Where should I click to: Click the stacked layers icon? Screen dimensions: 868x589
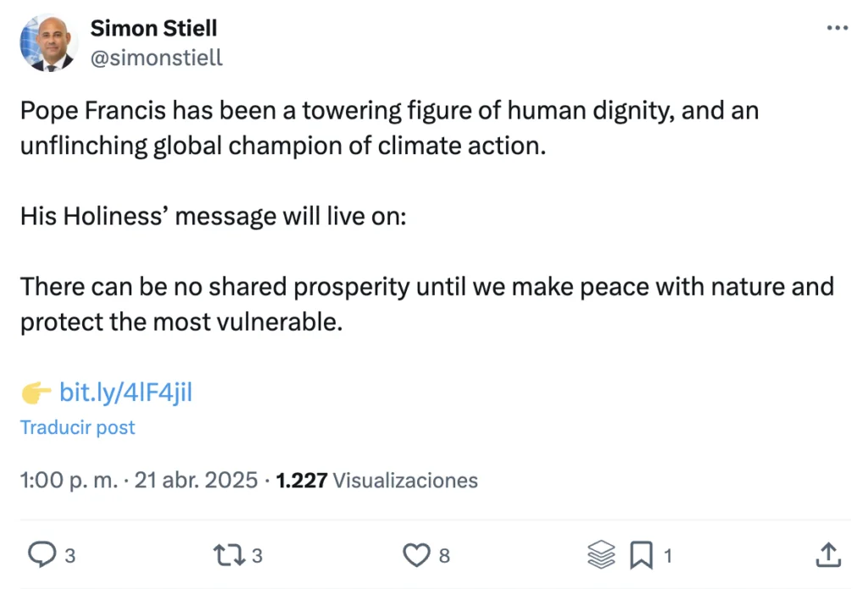[601, 555]
